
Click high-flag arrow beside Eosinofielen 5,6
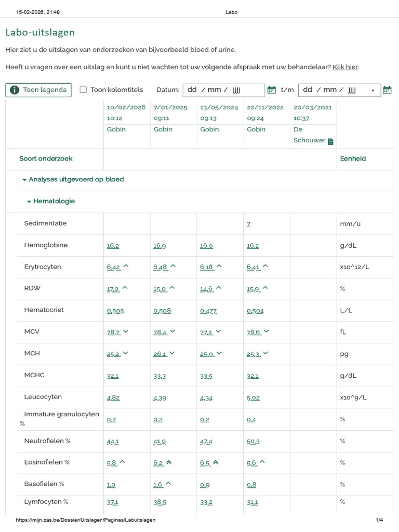click(262, 462)
